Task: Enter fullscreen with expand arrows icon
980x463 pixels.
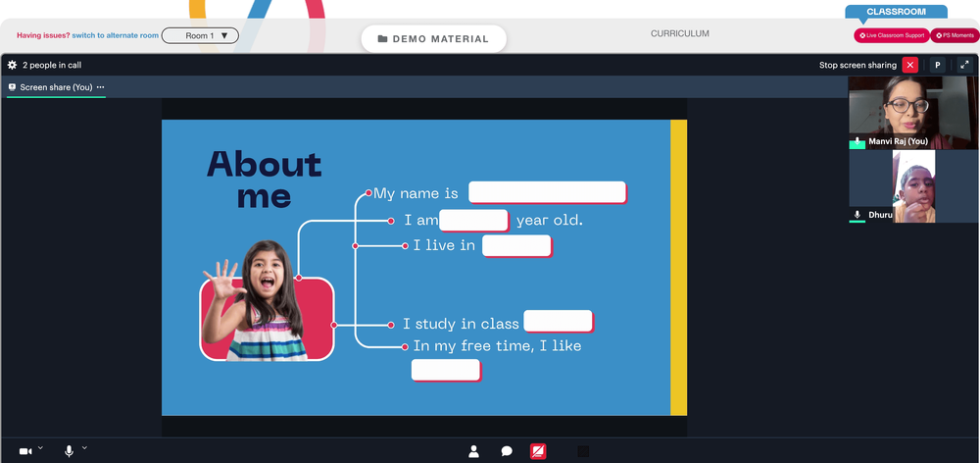Action: tap(965, 65)
